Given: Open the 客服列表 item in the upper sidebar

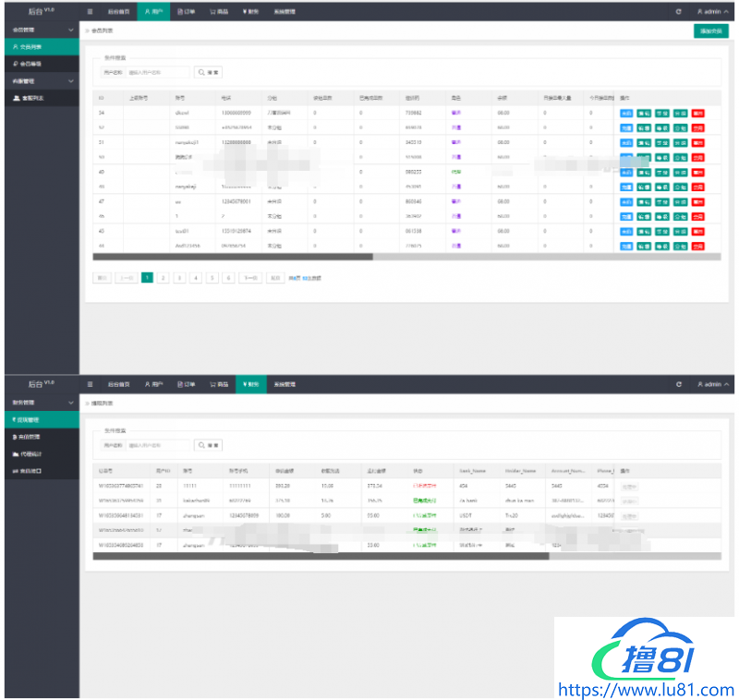Looking at the screenshot, I should coord(27,97).
